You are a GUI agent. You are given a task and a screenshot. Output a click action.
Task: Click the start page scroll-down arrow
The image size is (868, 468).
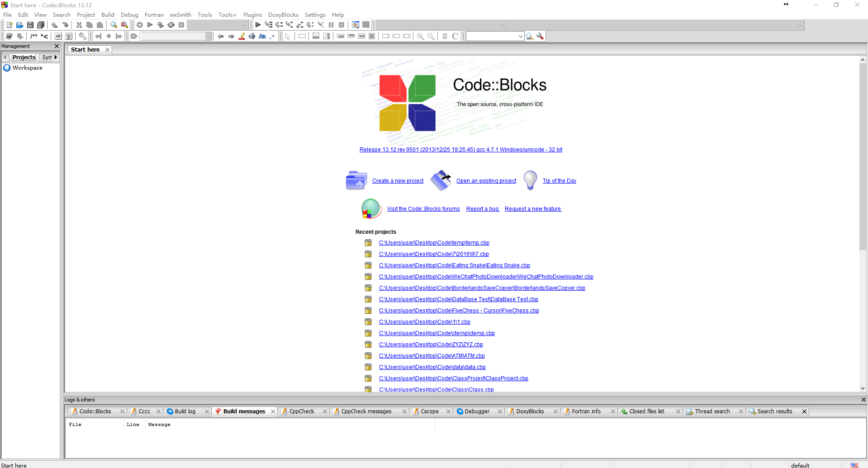coord(863,388)
